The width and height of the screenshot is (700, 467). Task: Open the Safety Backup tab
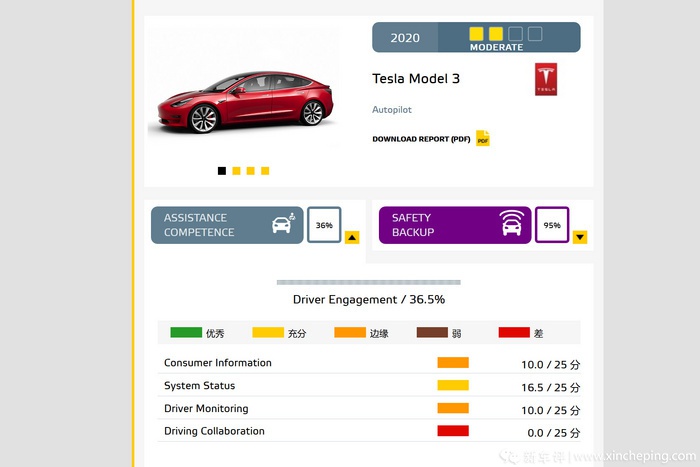coord(455,225)
